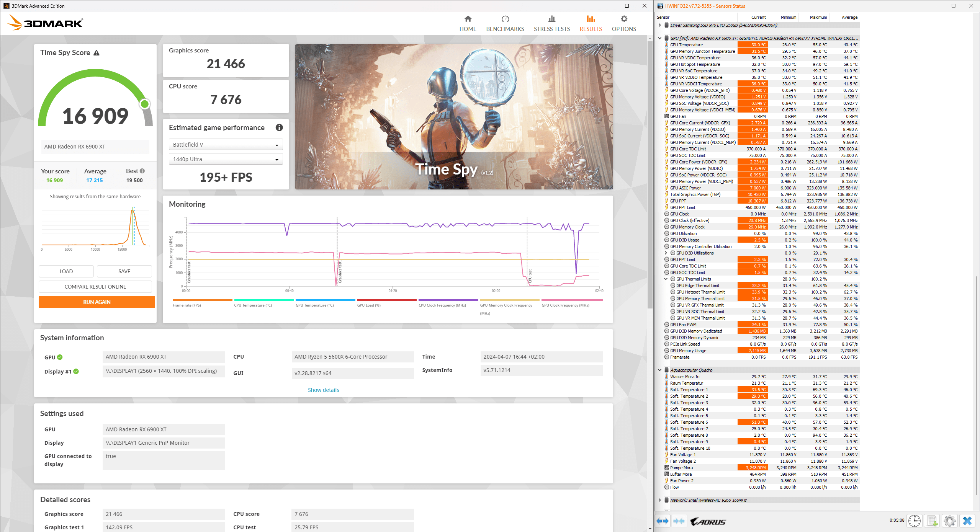Open info icon for Estimated game performance

click(279, 127)
